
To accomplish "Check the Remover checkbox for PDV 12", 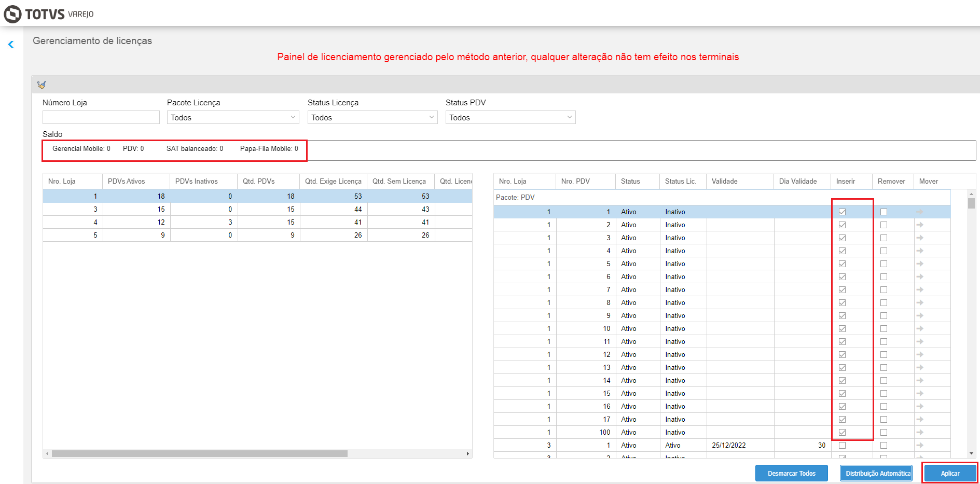I will click(x=884, y=354).
